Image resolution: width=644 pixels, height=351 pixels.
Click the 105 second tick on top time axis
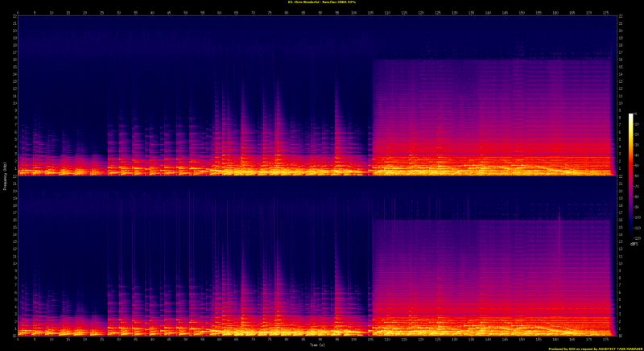(x=371, y=12)
